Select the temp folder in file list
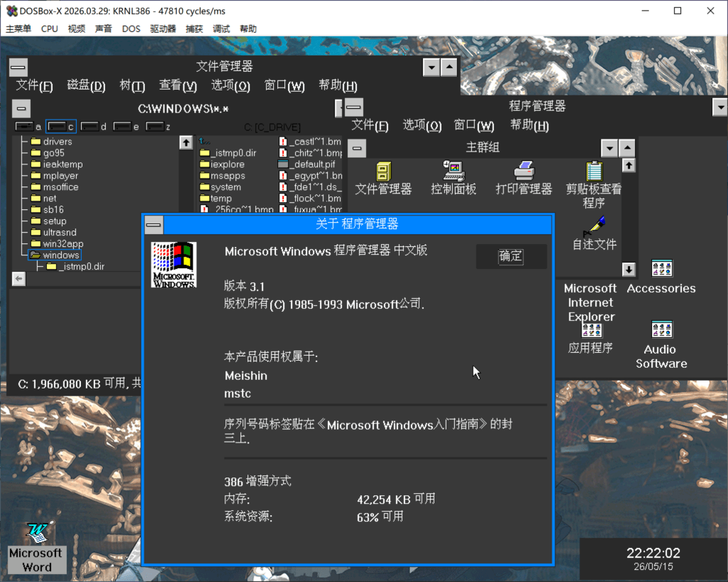This screenshot has height=582, width=728. click(216, 199)
